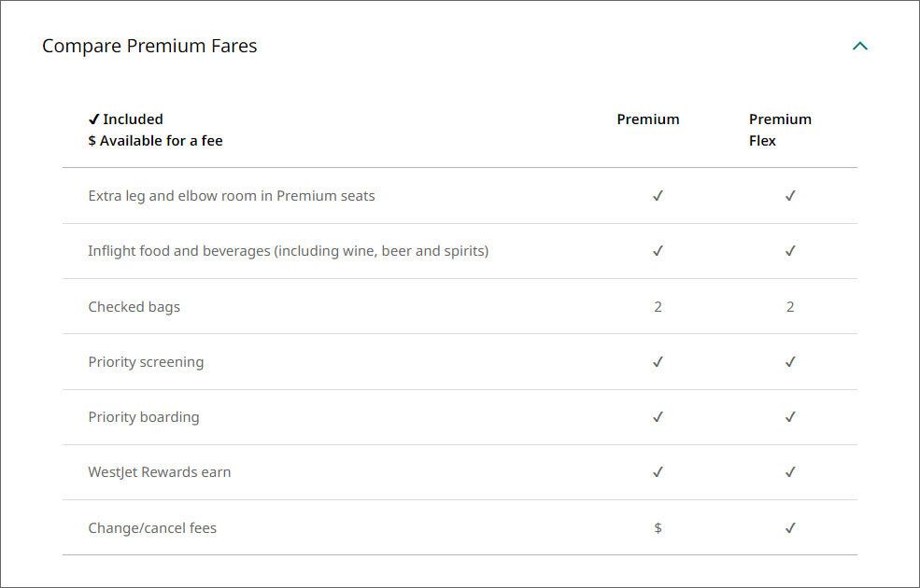
Task: Click the Included legend checkmark
Action: coord(94,119)
